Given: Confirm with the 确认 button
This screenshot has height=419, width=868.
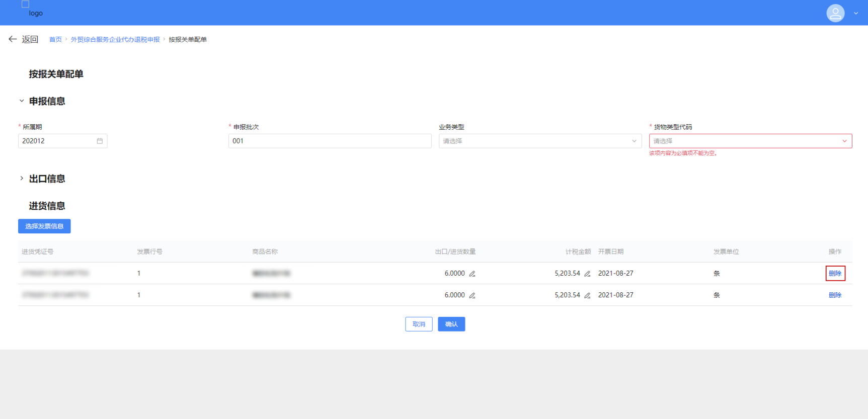Looking at the screenshot, I should (451, 324).
